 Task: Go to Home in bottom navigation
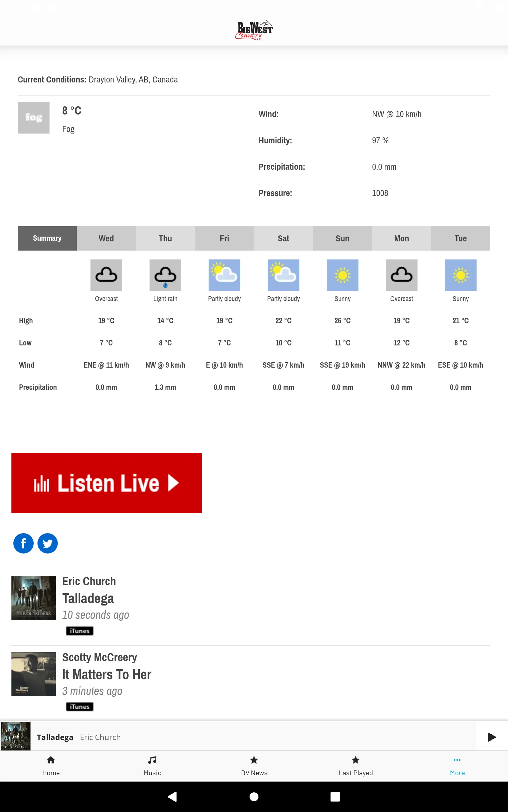51,766
